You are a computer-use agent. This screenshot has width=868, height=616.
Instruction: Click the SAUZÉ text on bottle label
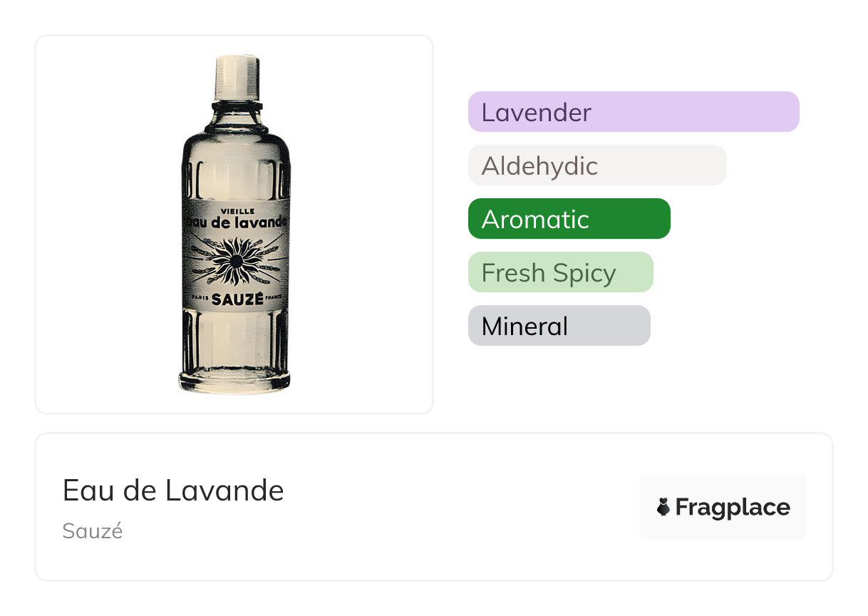[x=235, y=302]
